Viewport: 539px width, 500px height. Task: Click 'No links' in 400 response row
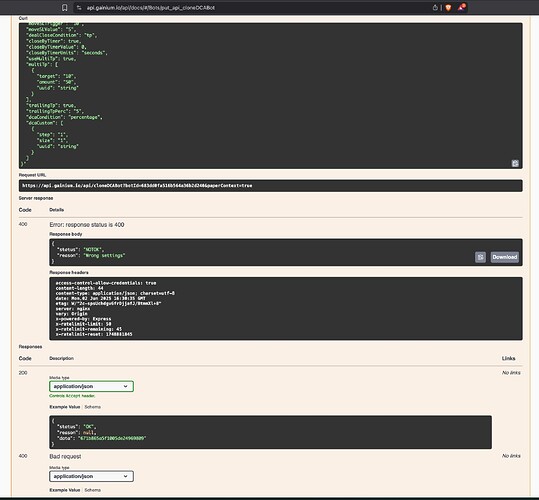(511, 456)
